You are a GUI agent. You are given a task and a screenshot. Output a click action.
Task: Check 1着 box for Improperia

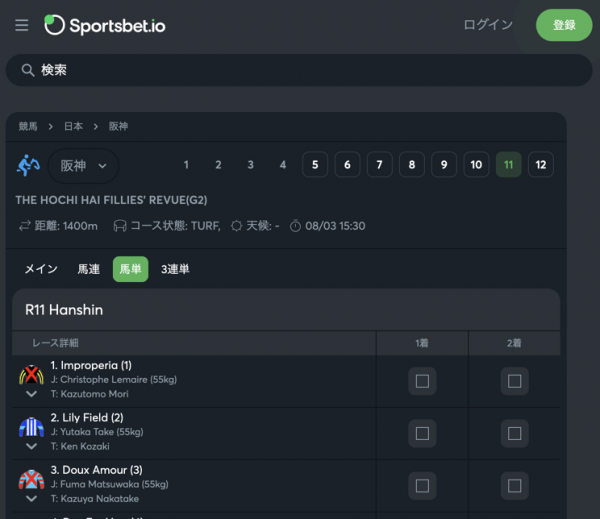click(x=422, y=381)
